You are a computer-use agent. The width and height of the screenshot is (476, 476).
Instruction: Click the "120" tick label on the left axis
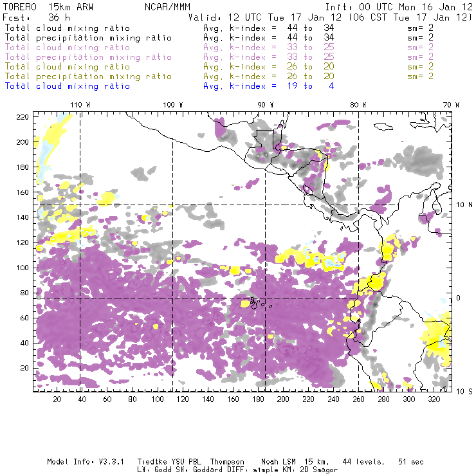tap(23, 243)
